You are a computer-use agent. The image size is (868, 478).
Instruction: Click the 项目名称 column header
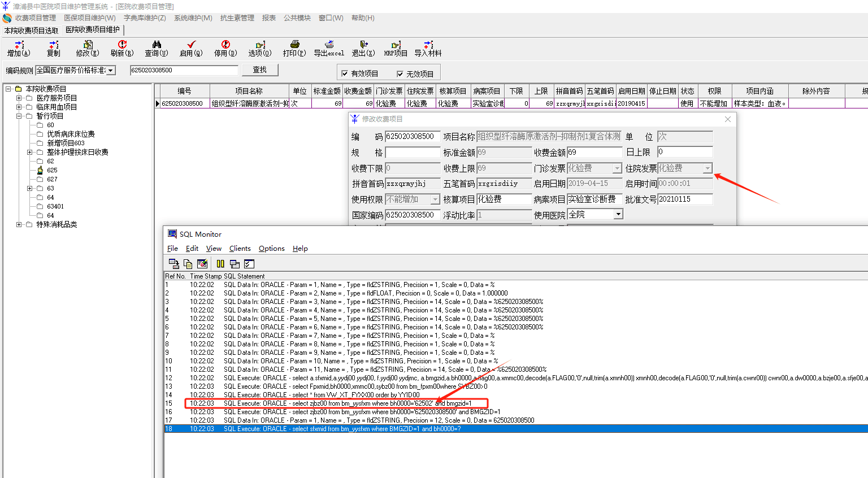[249, 91]
